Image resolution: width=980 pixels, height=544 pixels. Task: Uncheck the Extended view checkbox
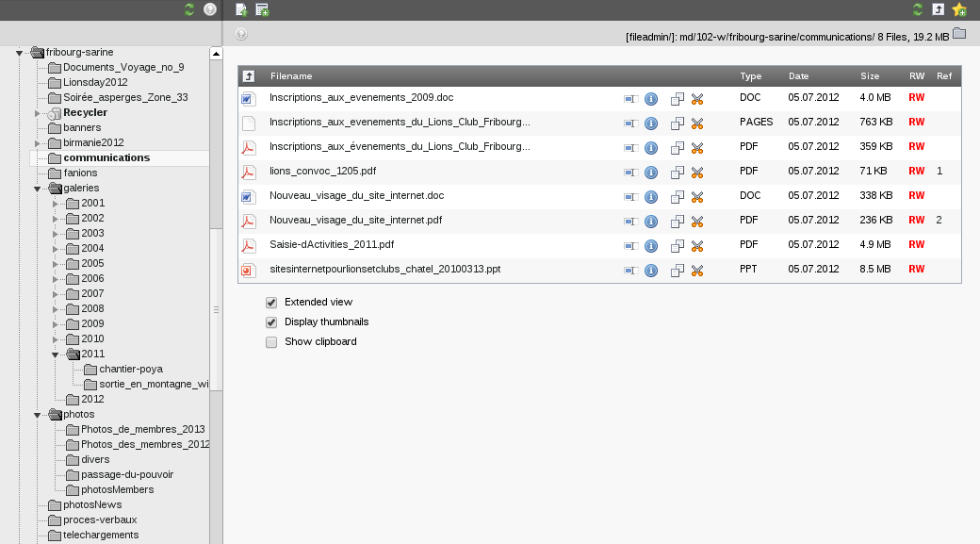pos(271,303)
